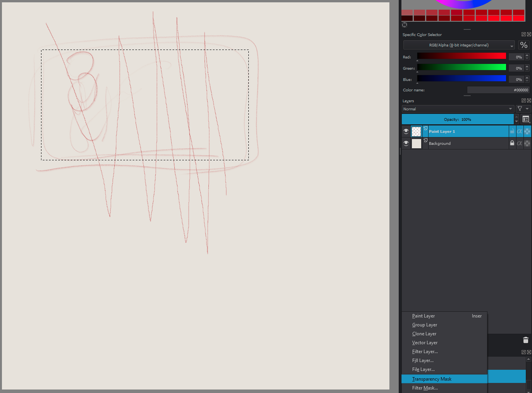Image resolution: width=532 pixels, height=393 pixels.
Task: Choose Vector Layer from the menu
Action: [x=444, y=343]
